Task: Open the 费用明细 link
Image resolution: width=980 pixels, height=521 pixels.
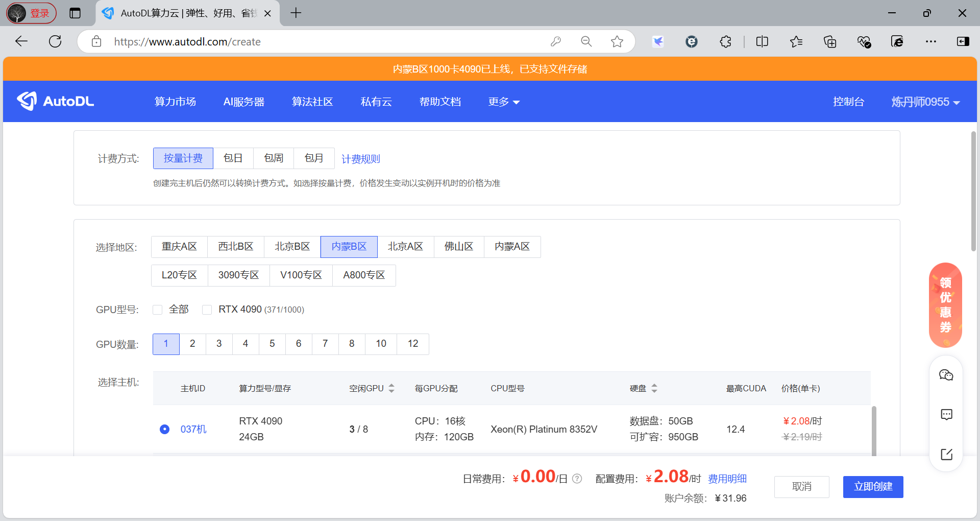Action: coord(727,479)
